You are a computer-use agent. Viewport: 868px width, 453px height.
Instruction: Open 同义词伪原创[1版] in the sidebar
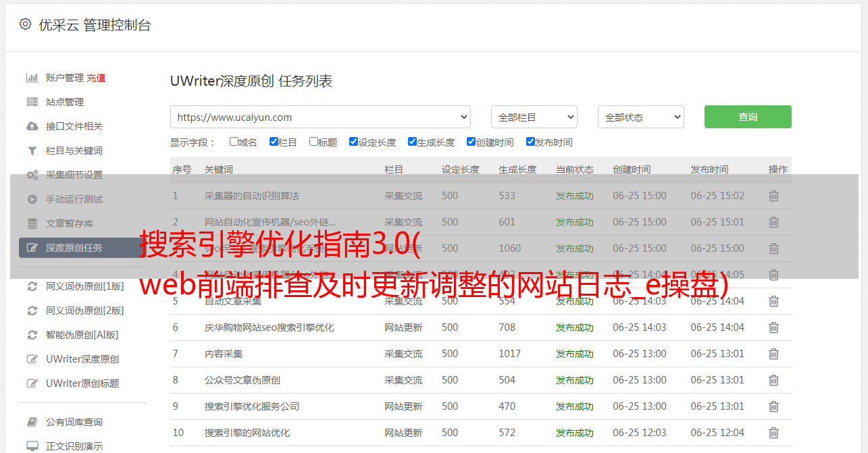click(84, 286)
